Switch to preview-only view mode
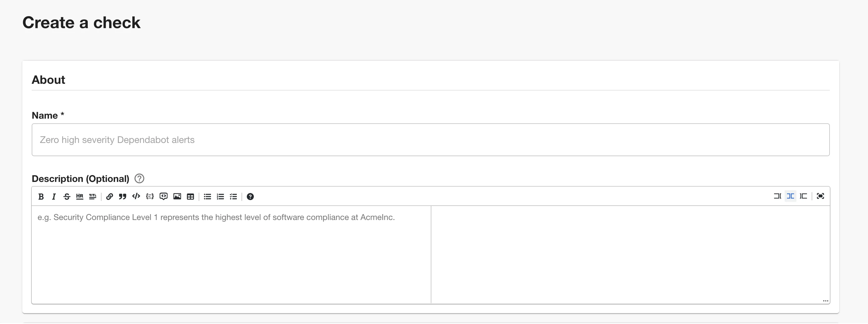The image size is (868, 324). pyautogui.click(x=804, y=196)
